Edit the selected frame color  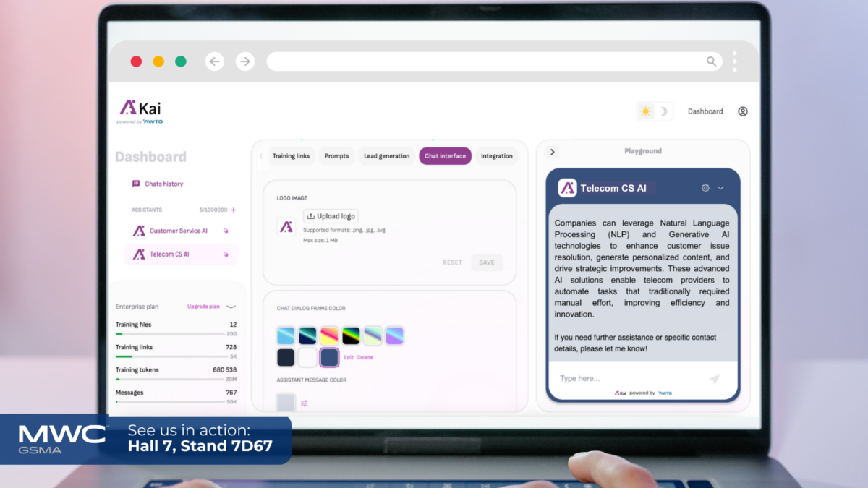point(349,357)
